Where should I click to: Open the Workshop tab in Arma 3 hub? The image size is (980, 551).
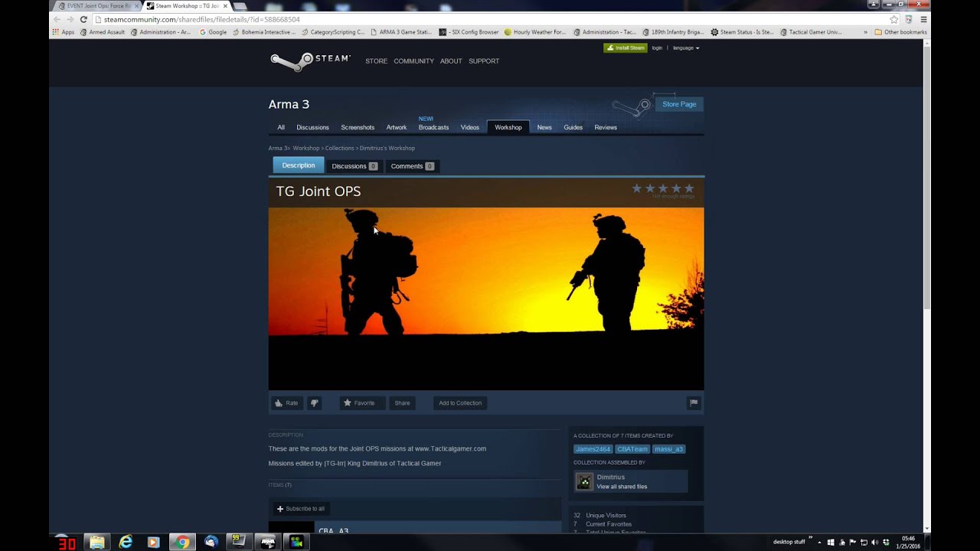click(x=508, y=127)
